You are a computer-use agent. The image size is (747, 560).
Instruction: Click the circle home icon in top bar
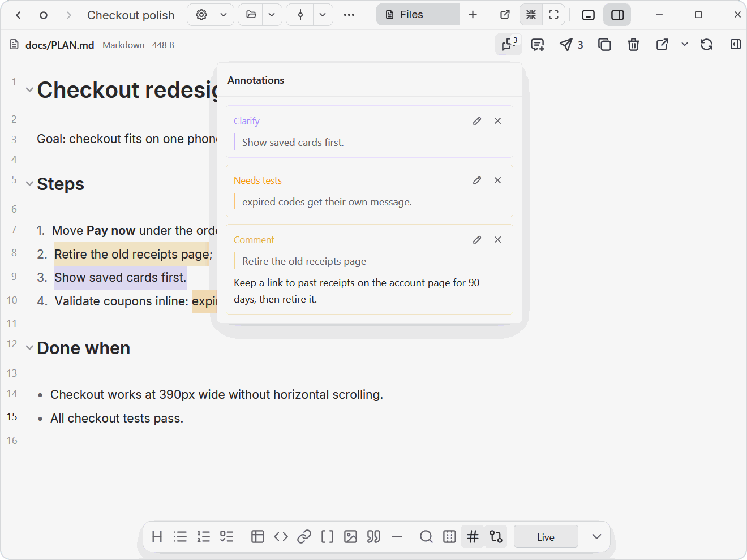pyautogui.click(x=44, y=15)
